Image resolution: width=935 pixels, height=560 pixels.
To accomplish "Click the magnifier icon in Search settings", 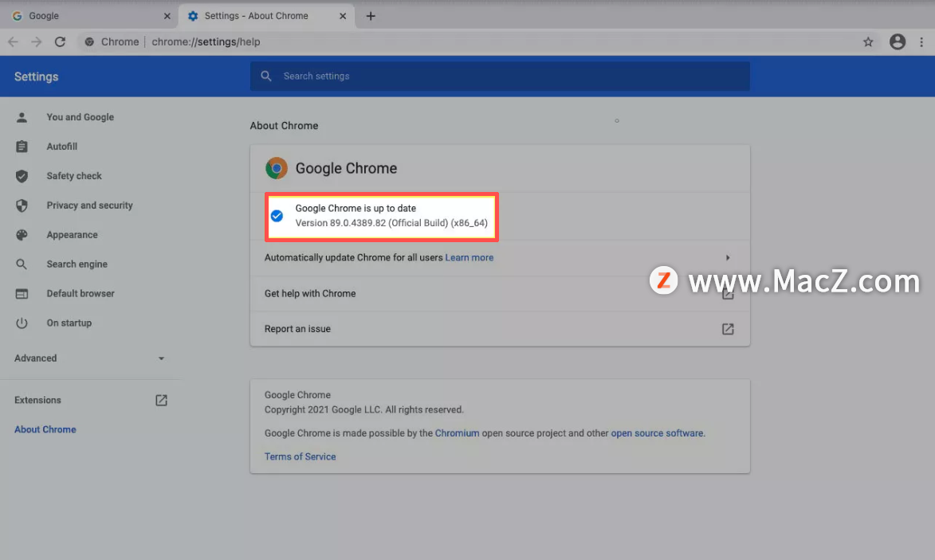I will (x=266, y=76).
